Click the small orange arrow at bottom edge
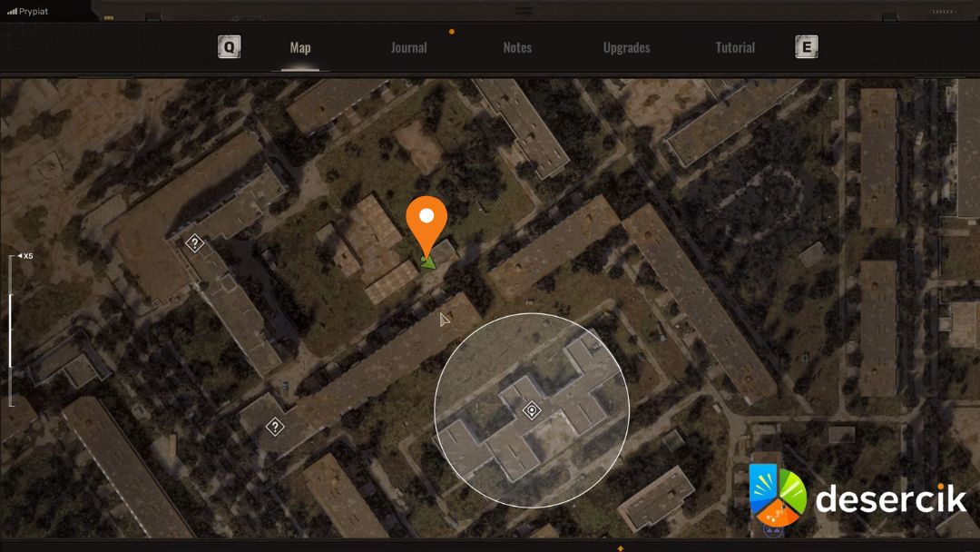Viewport: 980px width, 552px height. (621, 547)
